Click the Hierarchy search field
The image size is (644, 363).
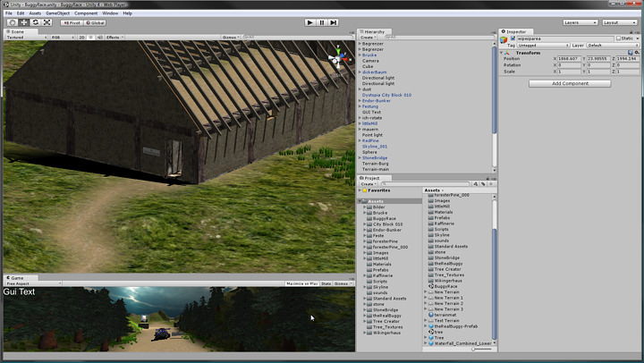tap(439, 38)
